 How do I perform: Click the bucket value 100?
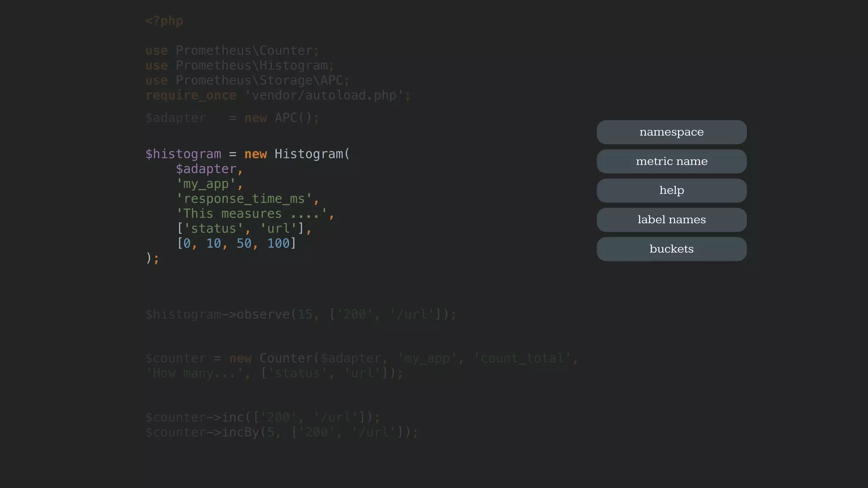tap(278, 244)
